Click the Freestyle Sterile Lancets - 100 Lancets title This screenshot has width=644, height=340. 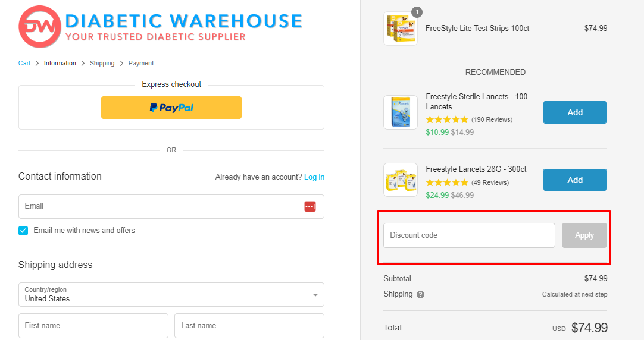476,102
